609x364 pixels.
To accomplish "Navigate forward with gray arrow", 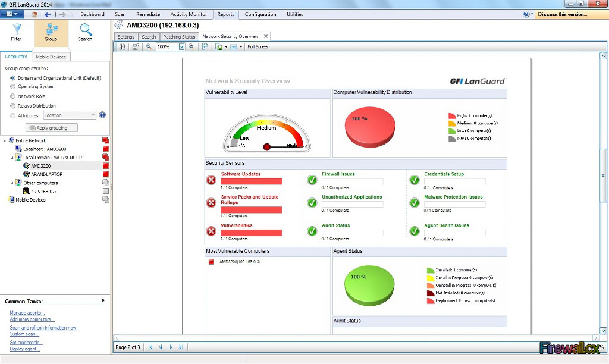I will click(x=62, y=14).
